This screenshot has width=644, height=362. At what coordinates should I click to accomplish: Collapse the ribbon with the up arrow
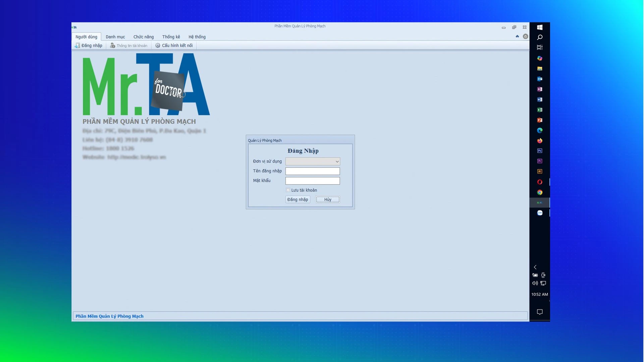[517, 36]
